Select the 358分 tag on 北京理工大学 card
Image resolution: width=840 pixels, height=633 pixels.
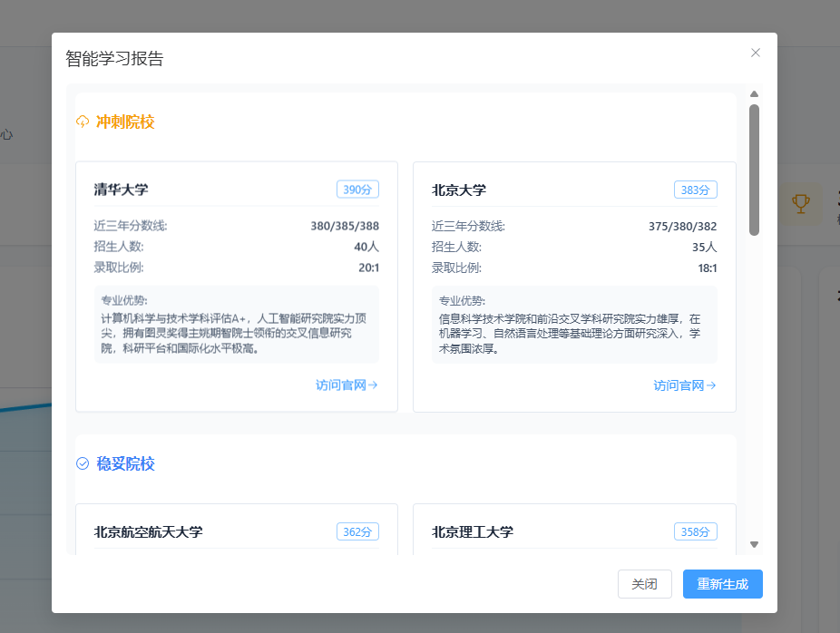point(696,531)
